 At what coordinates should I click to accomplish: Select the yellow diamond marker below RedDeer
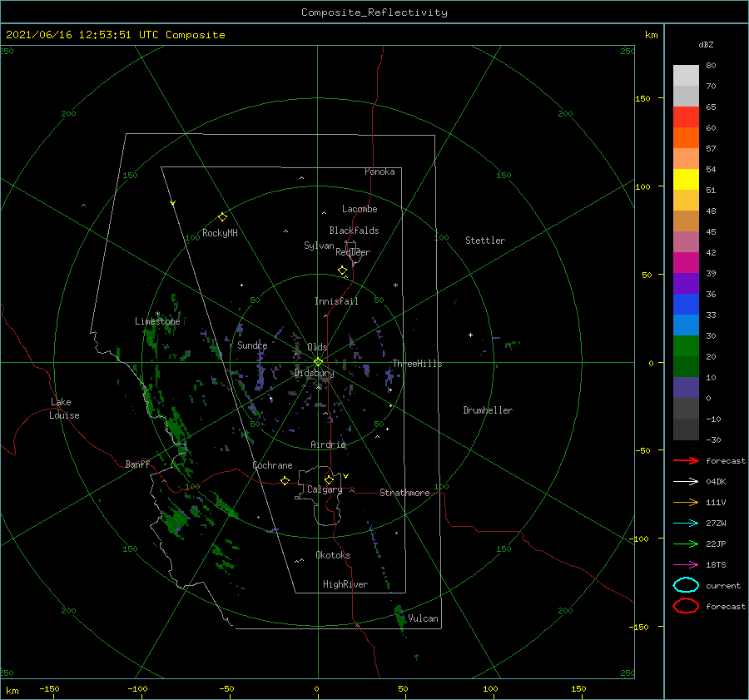click(342, 271)
